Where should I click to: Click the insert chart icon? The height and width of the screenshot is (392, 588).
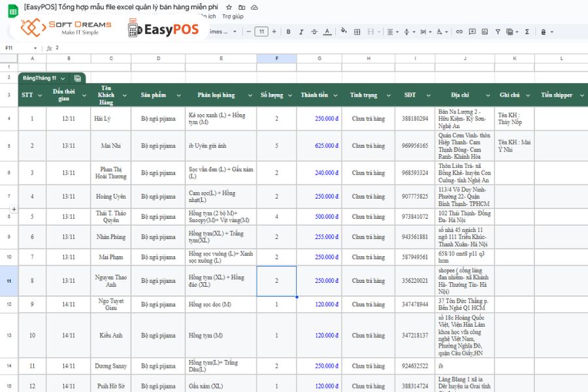click(x=483, y=31)
